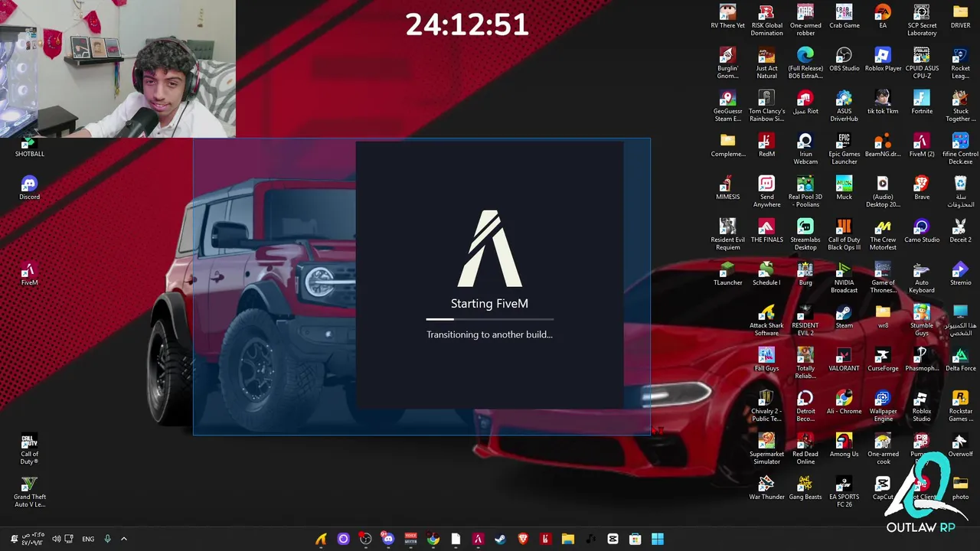The image size is (980, 551).
Task: Open RISK Global Domination desktop icon
Action: tap(766, 20)
